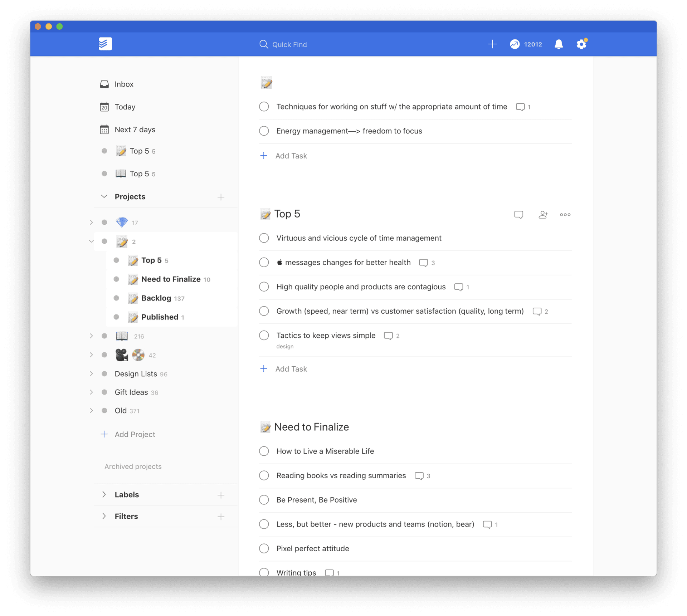
Task: Open the Today view
Action: point(125,107)
